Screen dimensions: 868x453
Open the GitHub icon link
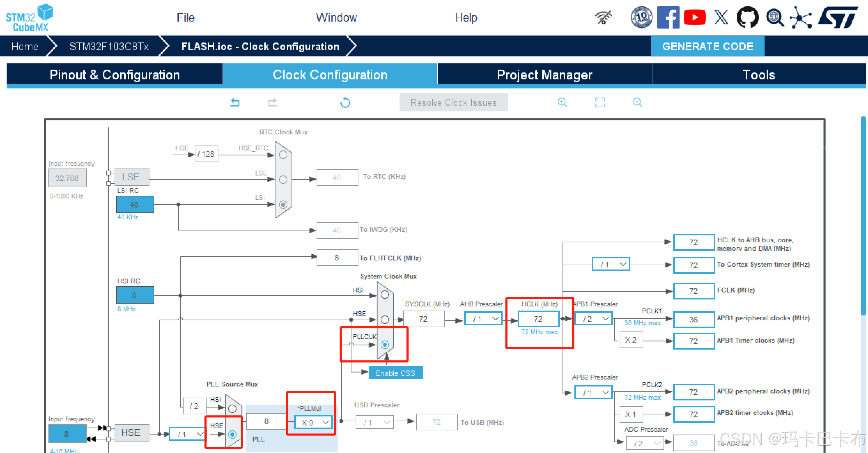coord(747,17)
